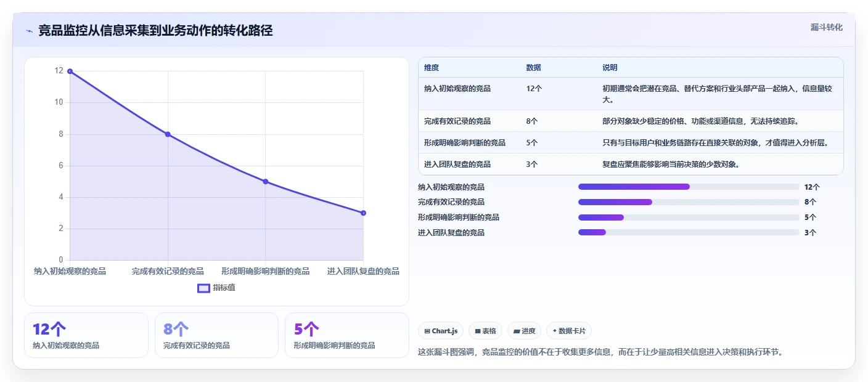Open the 5个 data card
This screenshot has height=382, width=868.
point(347,335)
